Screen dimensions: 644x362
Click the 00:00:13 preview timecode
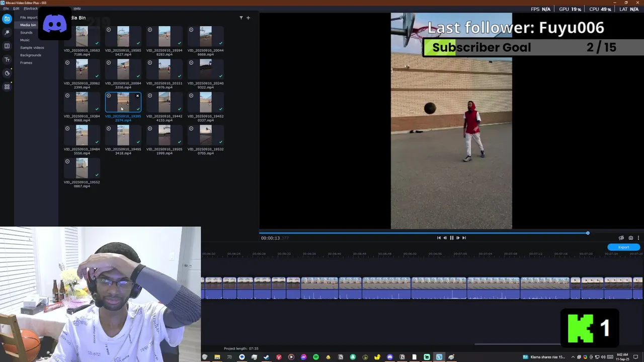pyautogui.click(x=270, y=238)
